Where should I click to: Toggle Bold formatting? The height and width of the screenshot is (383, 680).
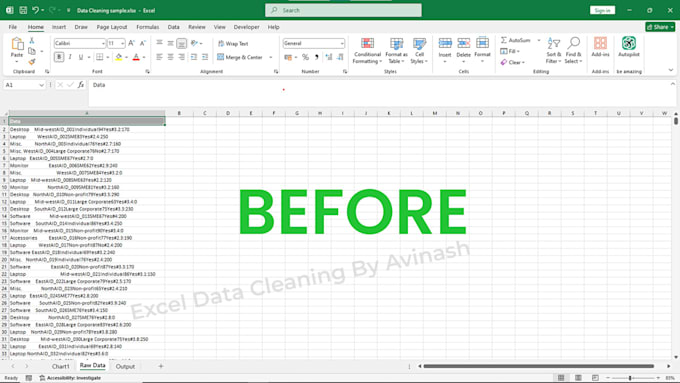(x=59, y=57)
